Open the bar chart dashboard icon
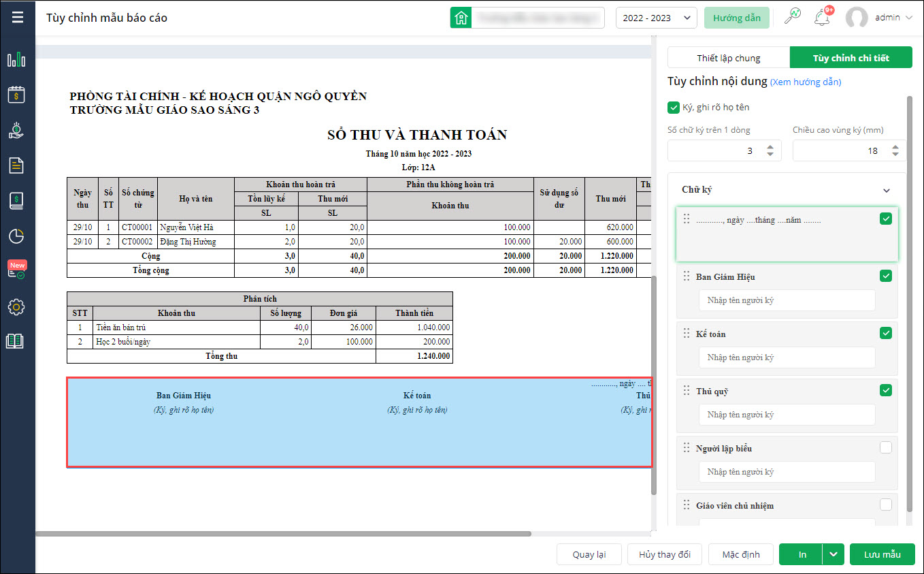Viewport: 924px width, 574px height. tap(16, 60)
